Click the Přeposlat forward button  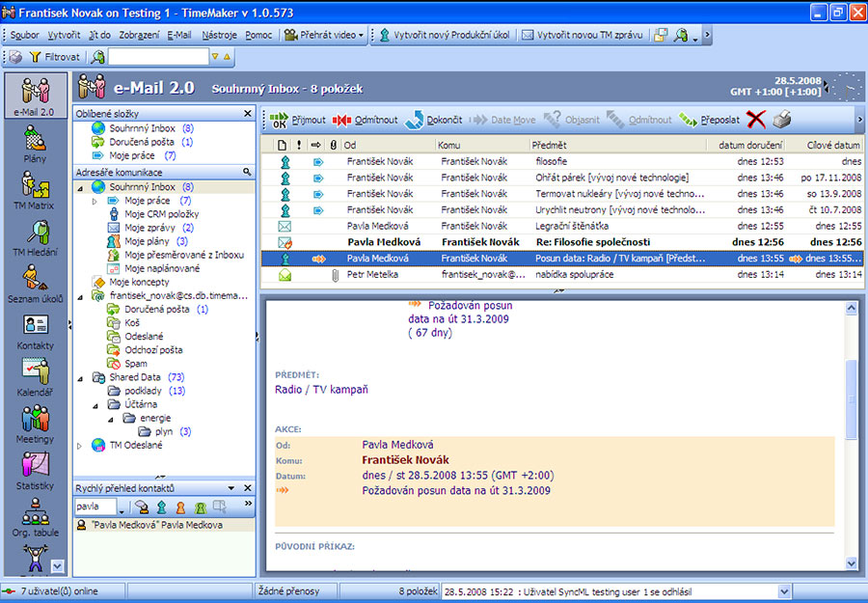[x=709, y=121]
